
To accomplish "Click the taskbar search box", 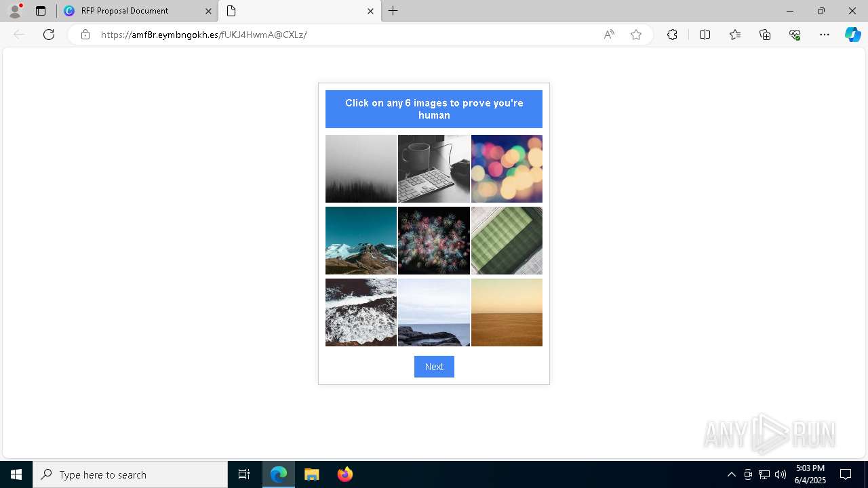I will [130, 474].
